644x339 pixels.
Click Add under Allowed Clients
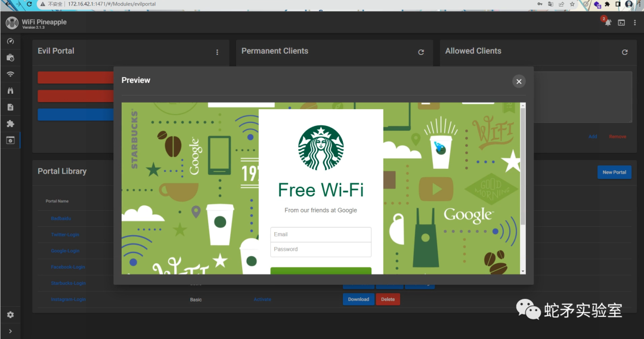[x=593, y=137]
